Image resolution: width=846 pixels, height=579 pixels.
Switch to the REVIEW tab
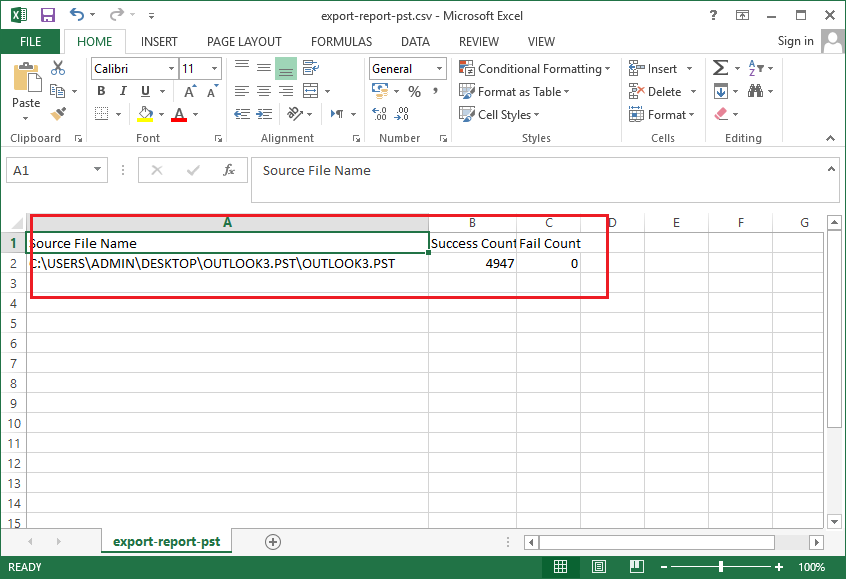[x=479, y=42]
